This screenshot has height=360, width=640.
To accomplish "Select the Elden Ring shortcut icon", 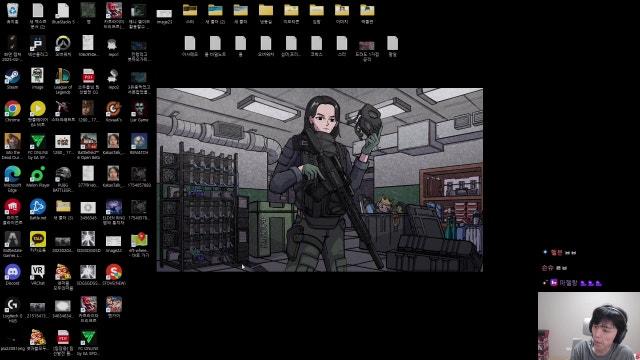I will click(113, 211).
